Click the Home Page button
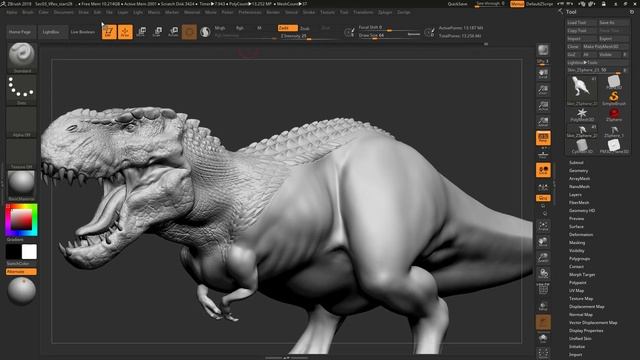Viewport: 640px width, 360px height. click(20, 32)
